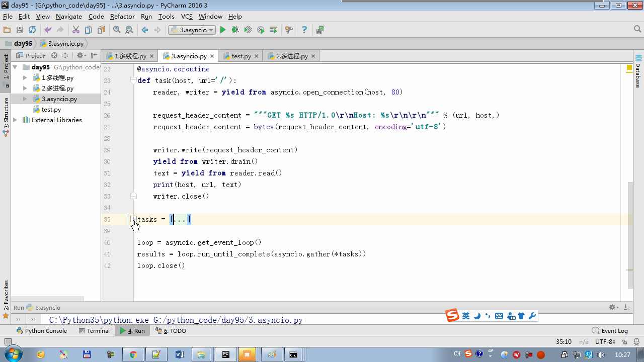The width and height of the screenshot is (644, 362).
Task: Click the scroll from source target icon
Action: point(54,56)
